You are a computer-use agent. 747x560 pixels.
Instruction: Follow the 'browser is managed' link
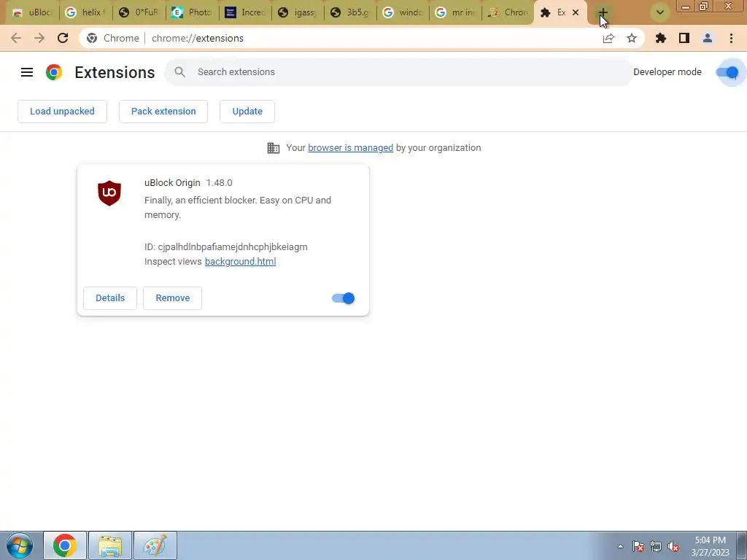[351, 147]
